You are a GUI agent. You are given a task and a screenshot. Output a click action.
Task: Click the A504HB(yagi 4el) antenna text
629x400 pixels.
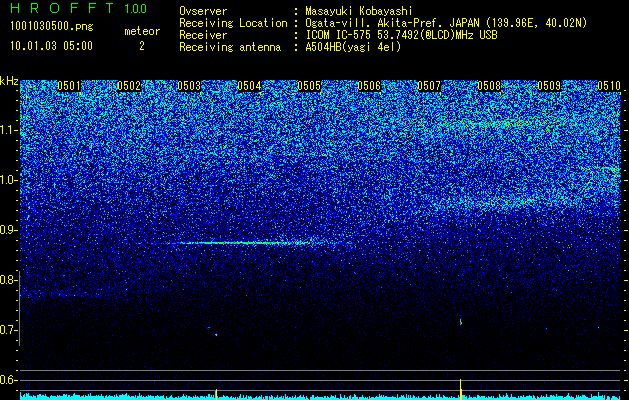[x=353, y=47]
